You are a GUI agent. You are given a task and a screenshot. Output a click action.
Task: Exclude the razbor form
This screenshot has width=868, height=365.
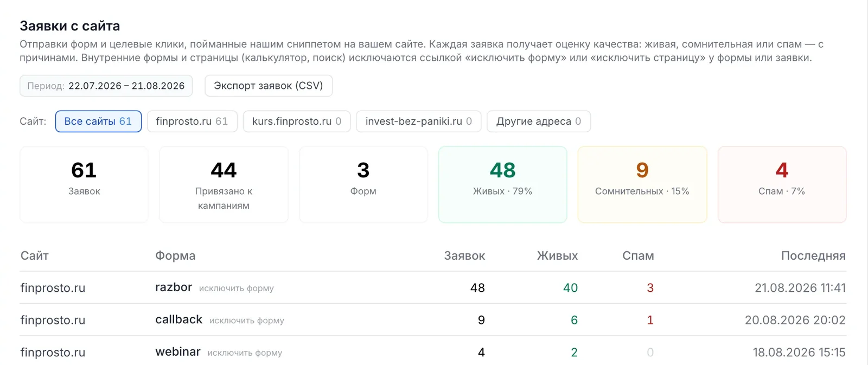tap(237, 289)
